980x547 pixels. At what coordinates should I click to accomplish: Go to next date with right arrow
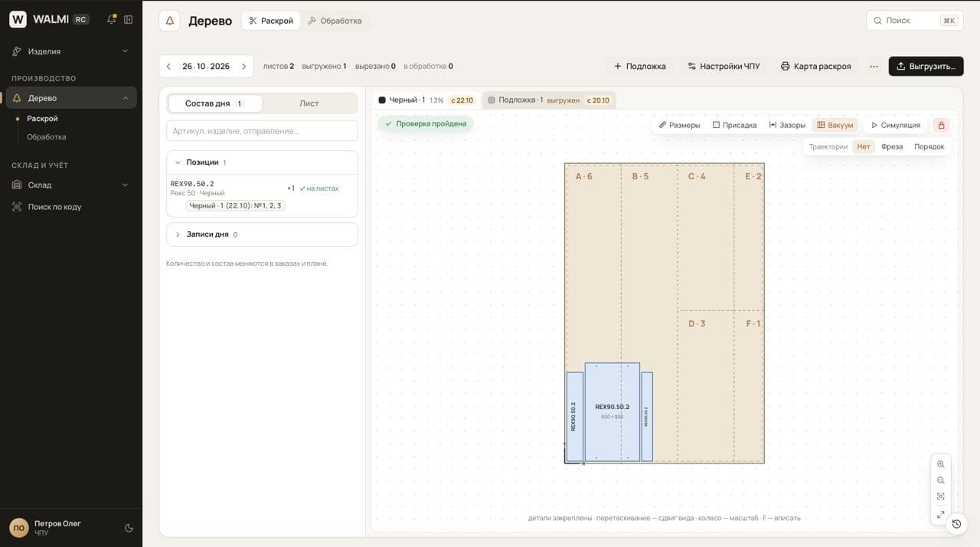[244, 67]
